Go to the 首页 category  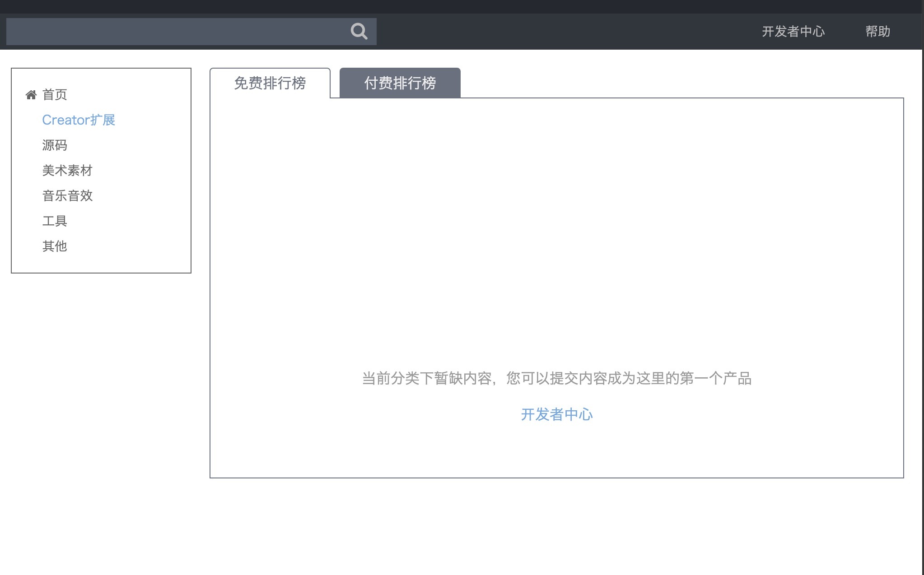pyautogui.click(x=55, y=95)
